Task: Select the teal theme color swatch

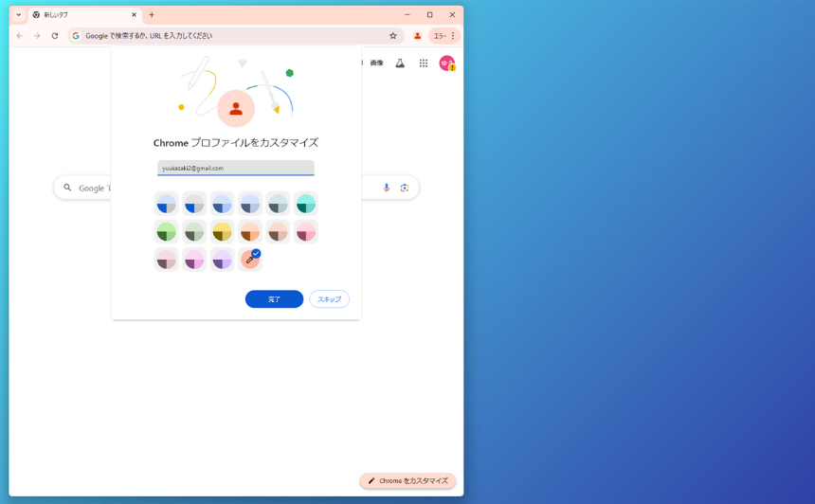Action: 305,204
